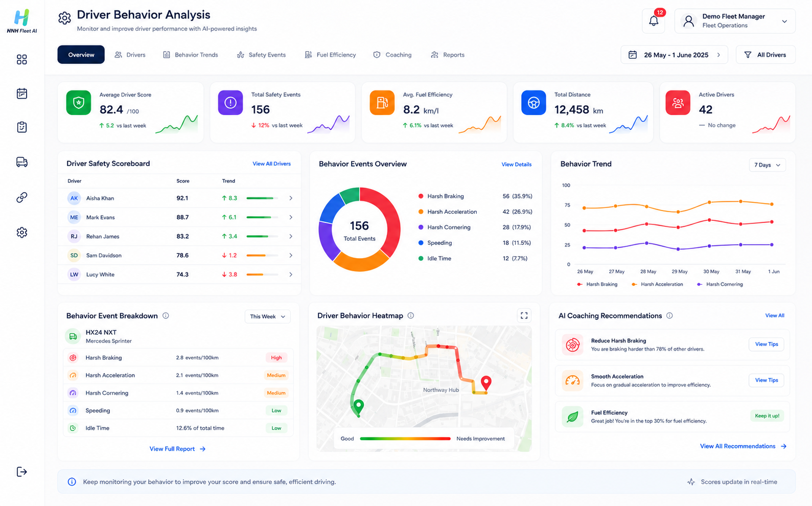Switch to the Coaching tab
This screenshot has width=812, height=506.
tap(392, 55)
